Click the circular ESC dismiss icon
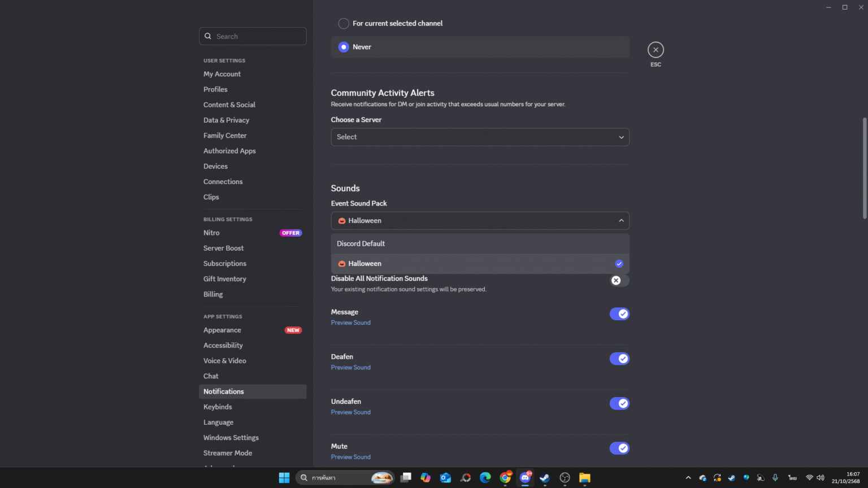This screenshot has height=488, width=868. (656, 50)
